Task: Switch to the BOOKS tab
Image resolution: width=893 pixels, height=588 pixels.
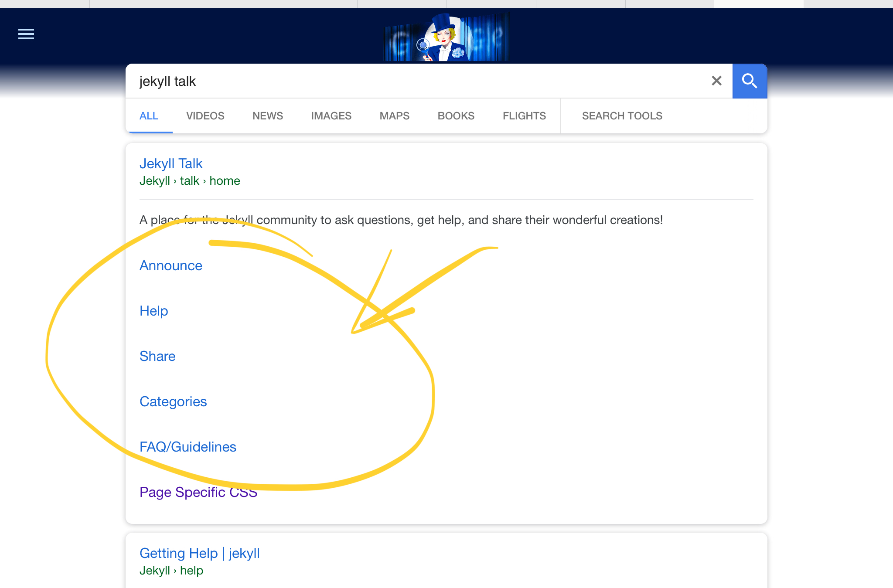Action: click(456, 116)
